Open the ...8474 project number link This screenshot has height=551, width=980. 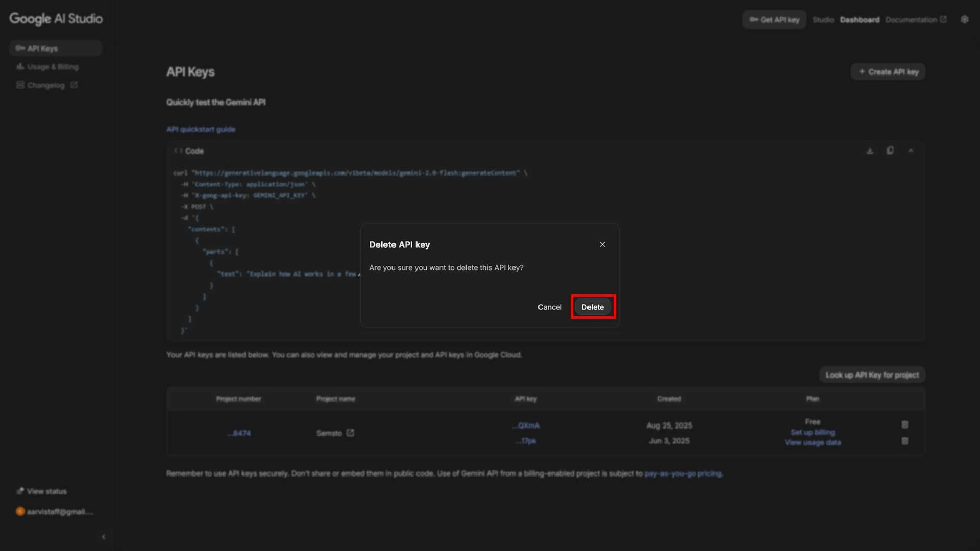(239, 433)
